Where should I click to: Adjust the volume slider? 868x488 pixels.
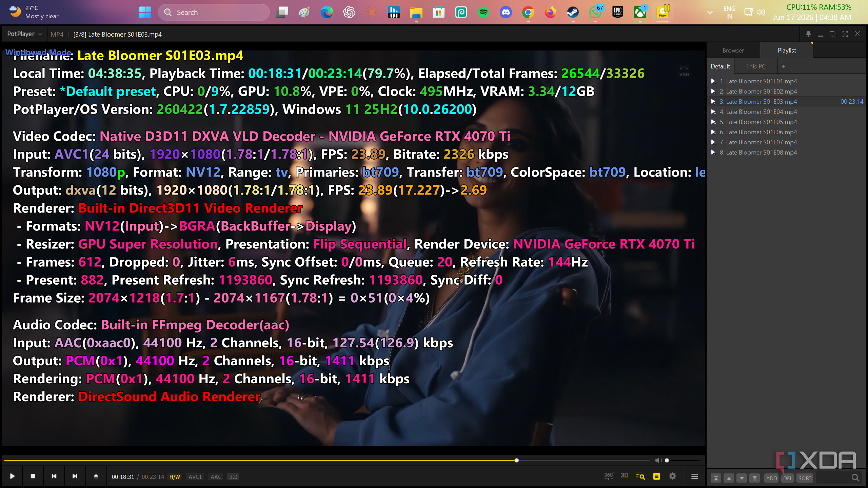coord(682,460)
